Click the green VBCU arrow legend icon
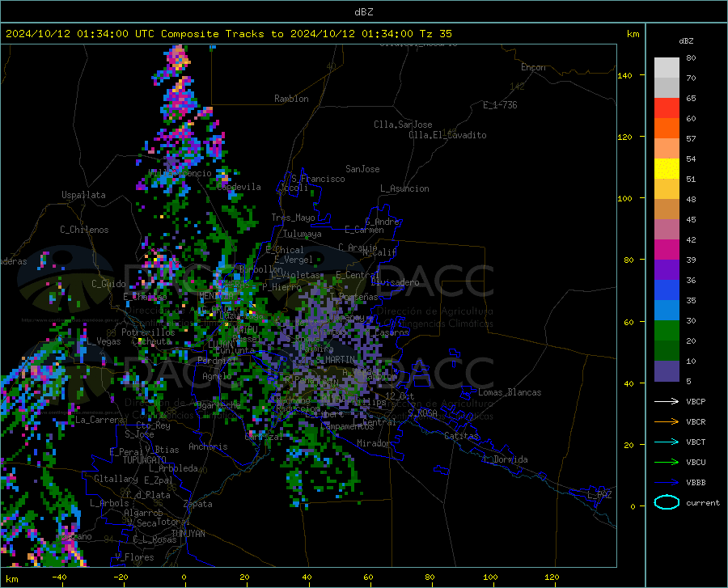The image size is (728, 588). click(667, 462)
